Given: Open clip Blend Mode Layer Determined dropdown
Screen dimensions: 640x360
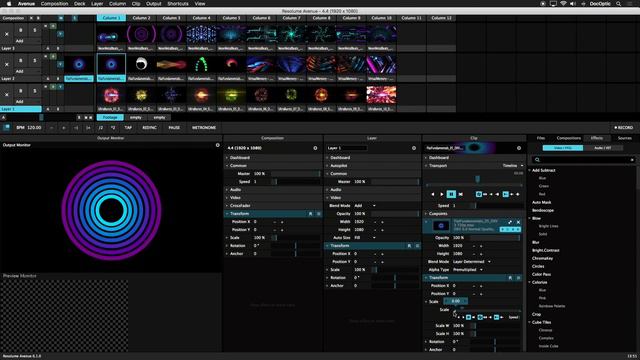Looking at the screenshot, I should [x=472, y=262].
